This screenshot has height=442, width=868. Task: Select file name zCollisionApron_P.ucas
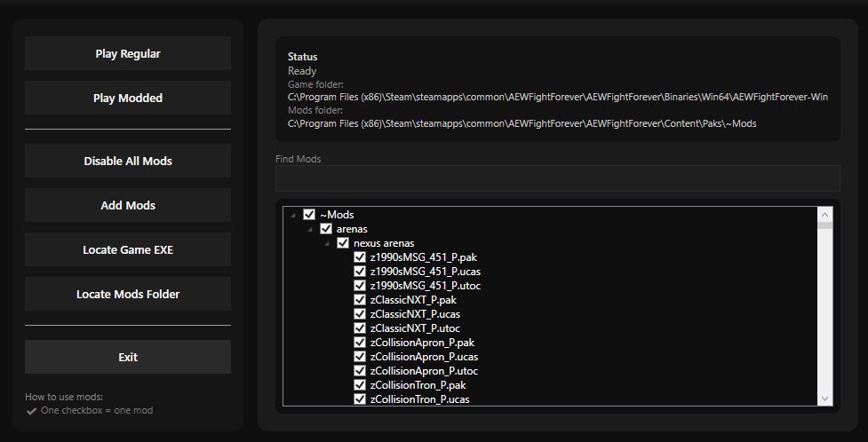click(424, 357)
